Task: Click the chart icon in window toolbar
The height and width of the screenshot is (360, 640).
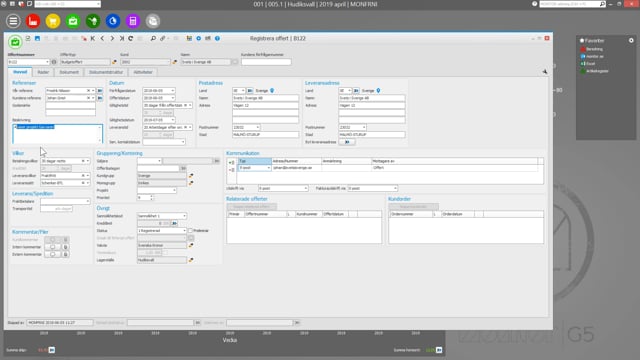Action: pos(189,38)
